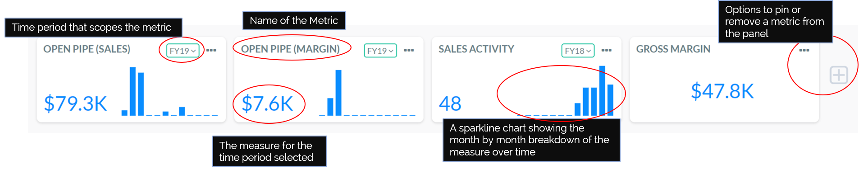Click the 48 sales activity value
This screenshot has height=169, width=868.
[450, 103]
